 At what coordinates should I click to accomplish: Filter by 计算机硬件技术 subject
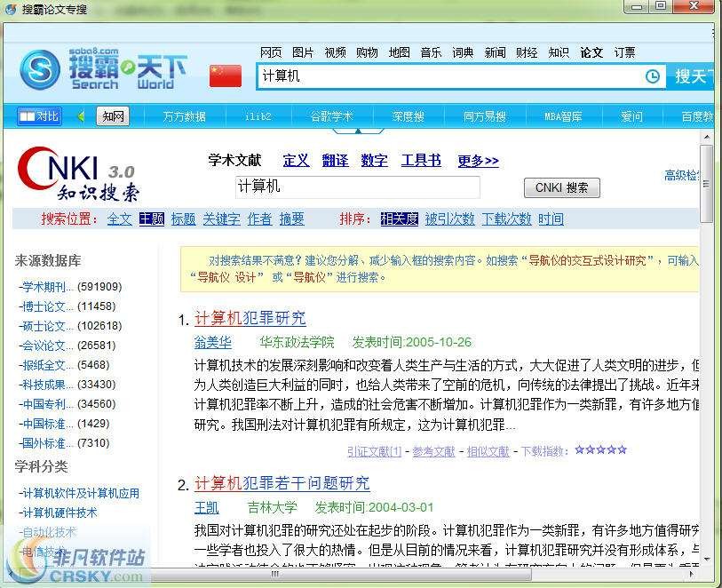58,513
